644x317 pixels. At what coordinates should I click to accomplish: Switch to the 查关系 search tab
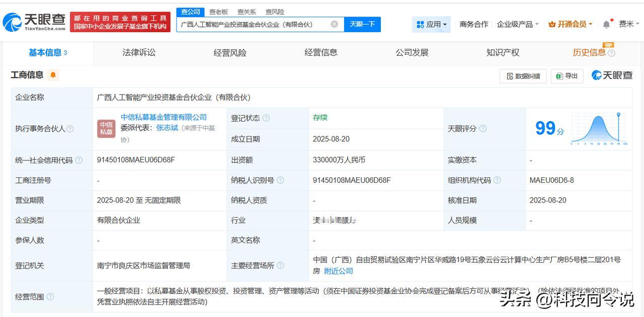(247, 12)
